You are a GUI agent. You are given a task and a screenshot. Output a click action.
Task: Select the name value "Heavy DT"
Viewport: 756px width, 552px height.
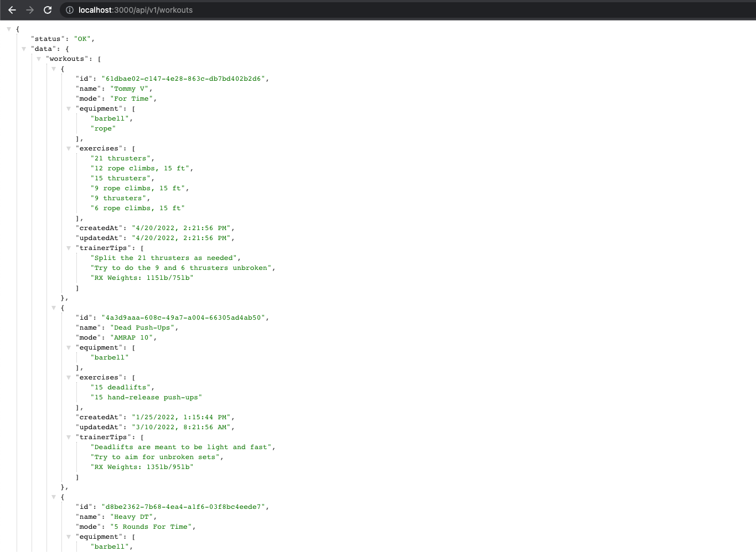pos(132,517)
